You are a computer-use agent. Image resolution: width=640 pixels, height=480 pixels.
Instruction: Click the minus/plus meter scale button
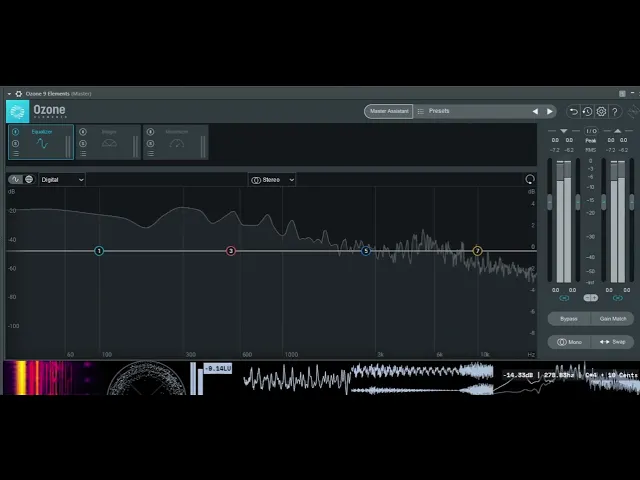591,298
